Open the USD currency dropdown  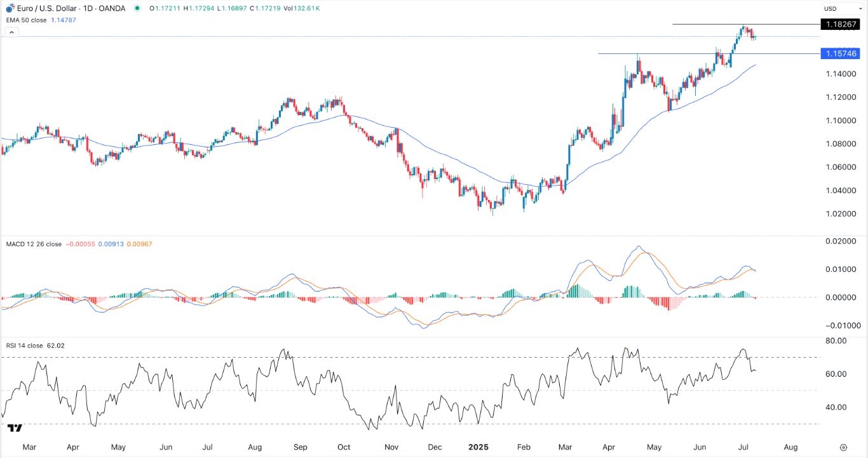point(843,8)
